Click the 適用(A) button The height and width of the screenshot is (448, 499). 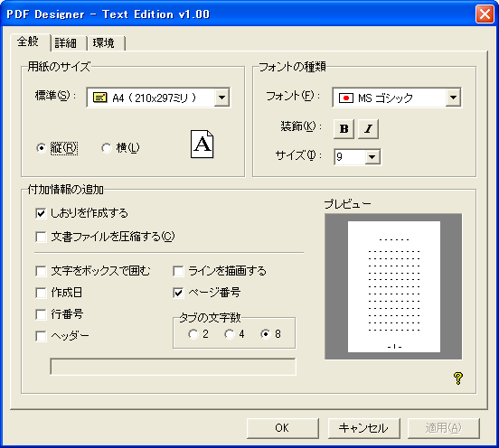(x=444, y=428)
